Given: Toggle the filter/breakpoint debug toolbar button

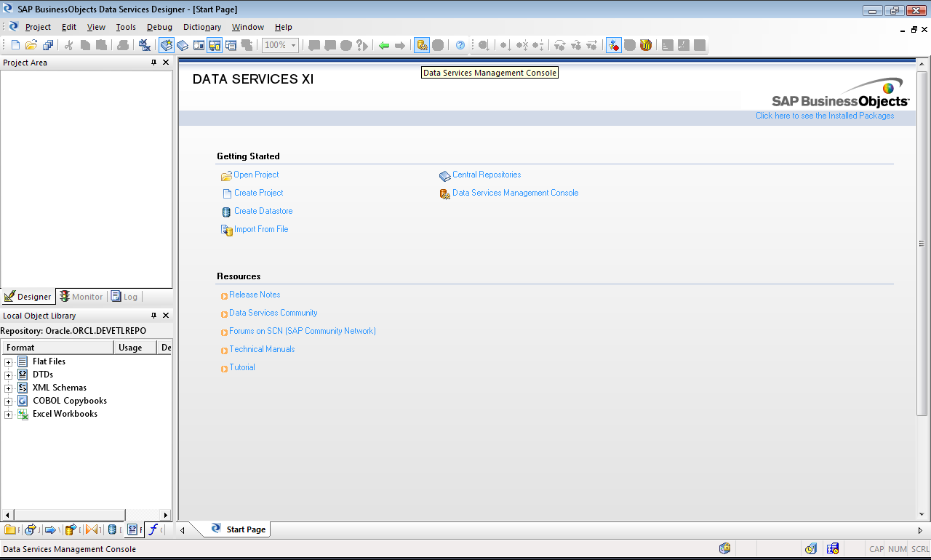Looking at the screenshot, I should [x=614, y=45].
